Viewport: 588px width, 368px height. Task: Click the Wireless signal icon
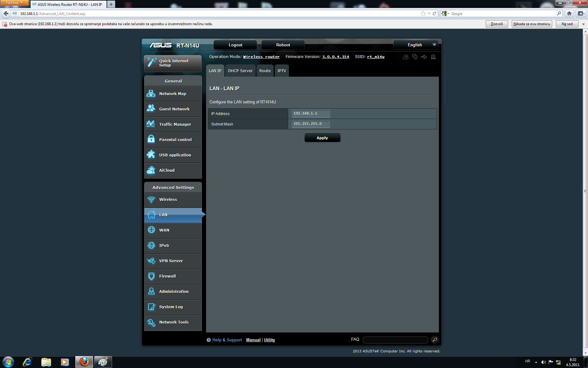(151, 200)
